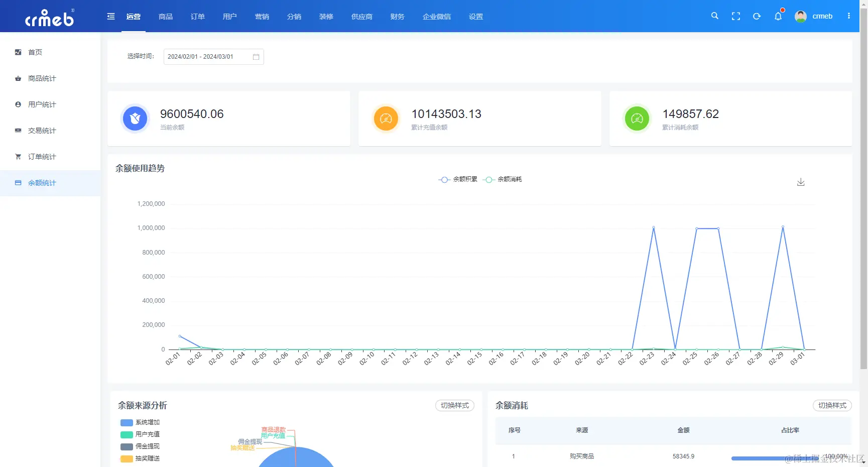Open the 运营 top menu tab
868x467 pixels.
[x=134, y=17]
